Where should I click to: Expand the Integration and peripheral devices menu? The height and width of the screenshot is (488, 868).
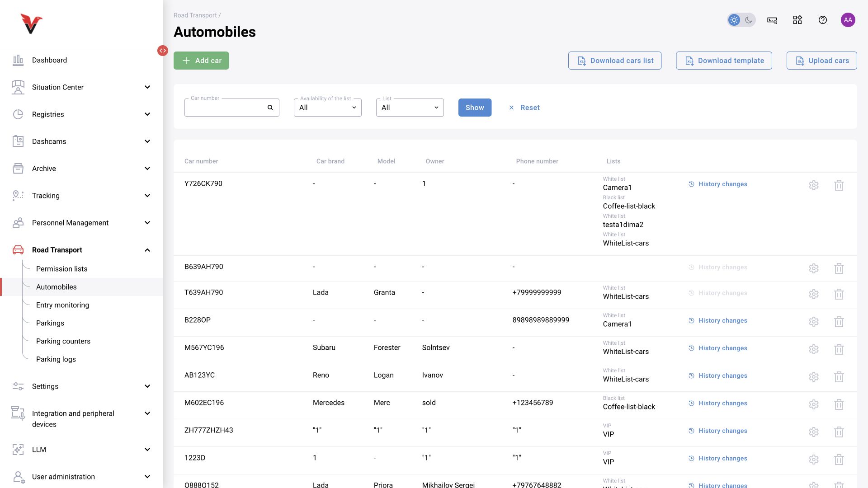pos(81,419)
